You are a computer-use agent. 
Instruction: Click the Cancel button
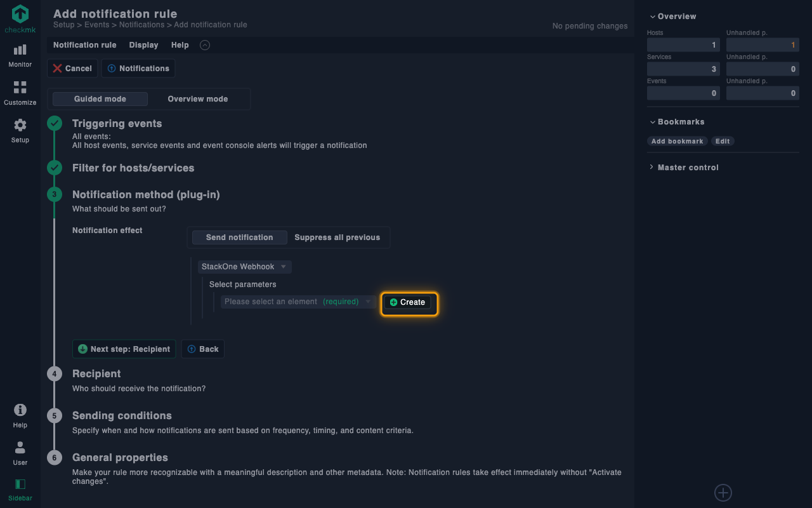click(x=72, y=69)
